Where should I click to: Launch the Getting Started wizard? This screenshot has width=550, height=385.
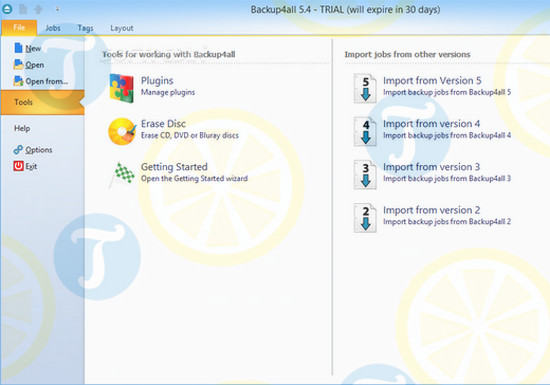coord(174,167)
